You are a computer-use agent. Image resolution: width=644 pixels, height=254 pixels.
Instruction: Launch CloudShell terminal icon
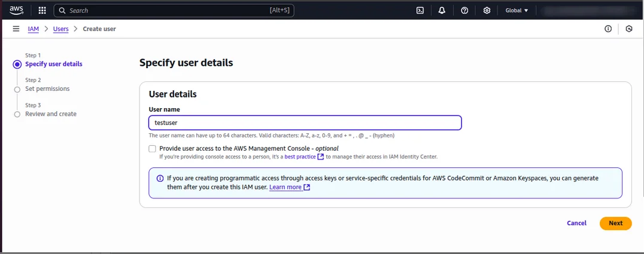pyautogui.click(x=420, y=10)
